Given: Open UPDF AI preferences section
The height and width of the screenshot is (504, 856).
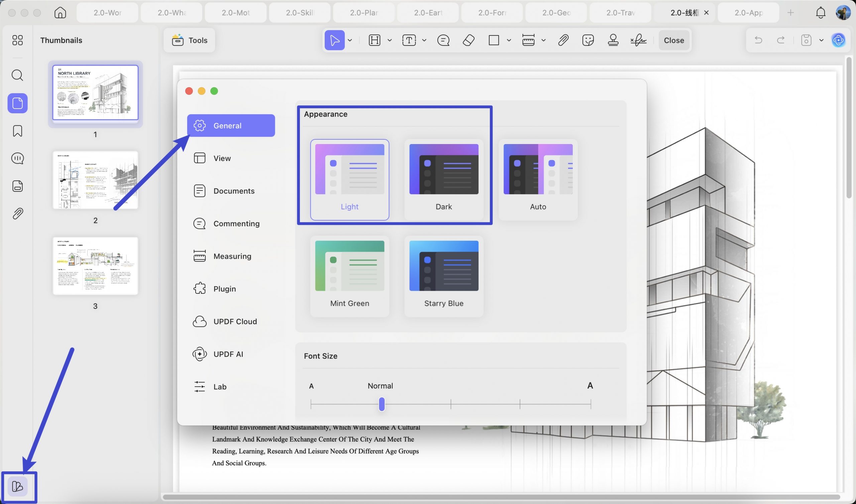Looking at the screenshot, I should tap(231, 354).
